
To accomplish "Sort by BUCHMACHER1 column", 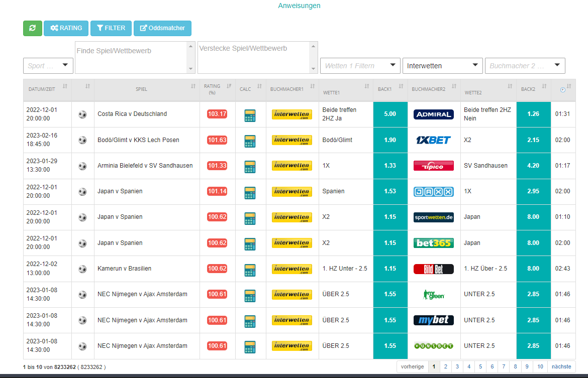I will (292, 89).
